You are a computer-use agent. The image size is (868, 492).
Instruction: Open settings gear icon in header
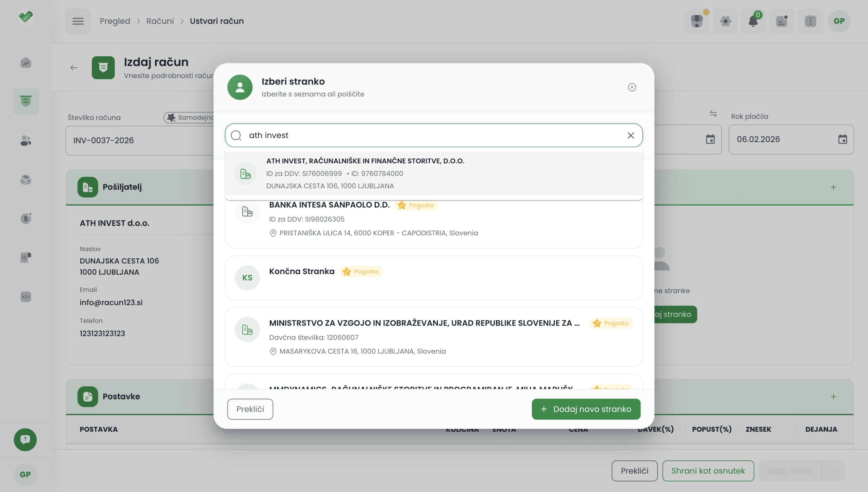pos(725,21)
